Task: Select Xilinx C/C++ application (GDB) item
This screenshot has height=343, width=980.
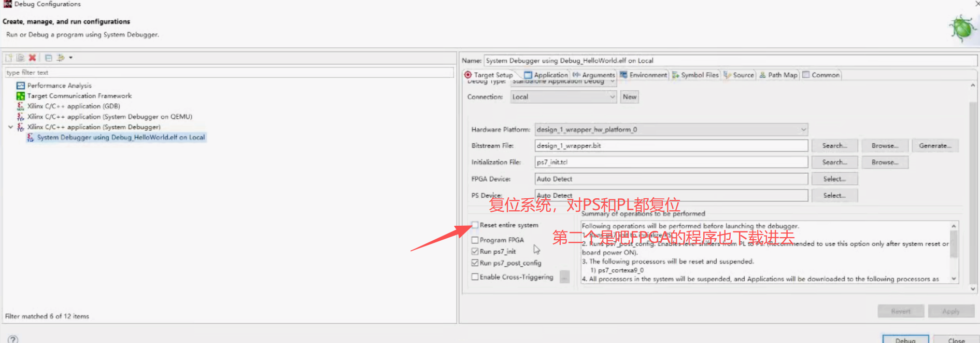Action: (74, 106)
